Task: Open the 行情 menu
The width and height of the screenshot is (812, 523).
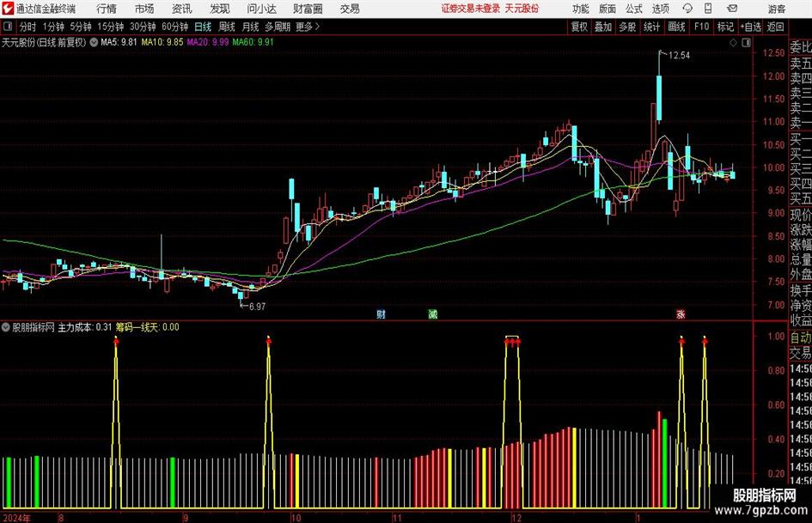Action: (x=107, y=9)
